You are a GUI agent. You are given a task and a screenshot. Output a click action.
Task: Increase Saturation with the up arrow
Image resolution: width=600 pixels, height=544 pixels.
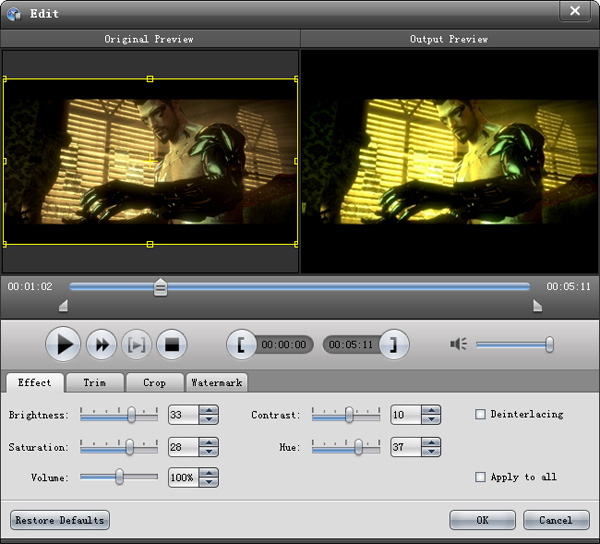[x=209, y=443]
